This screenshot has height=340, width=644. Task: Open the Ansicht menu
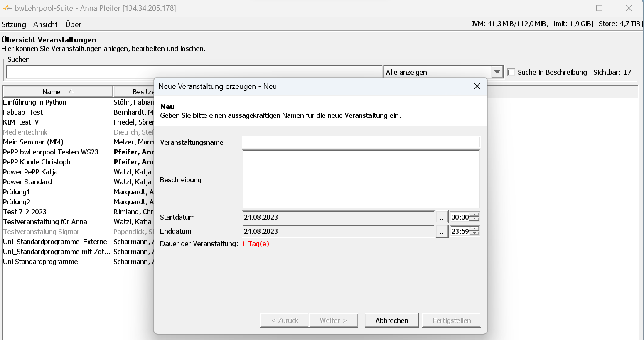point(45,24)
